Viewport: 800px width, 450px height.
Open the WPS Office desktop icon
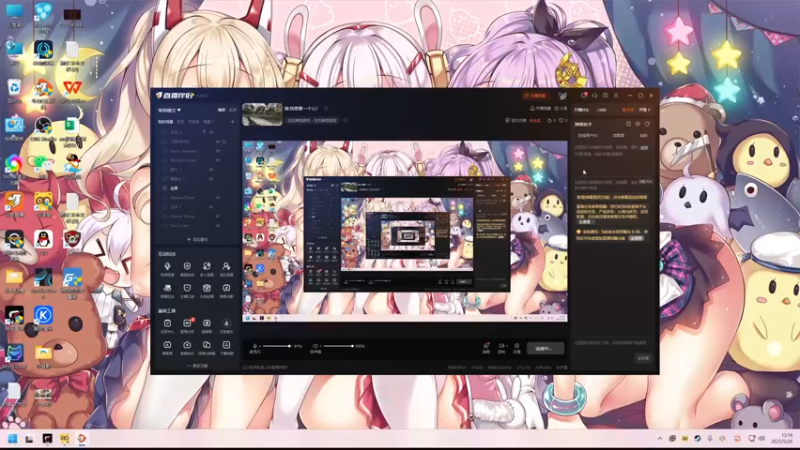click(x=72, y=91)
